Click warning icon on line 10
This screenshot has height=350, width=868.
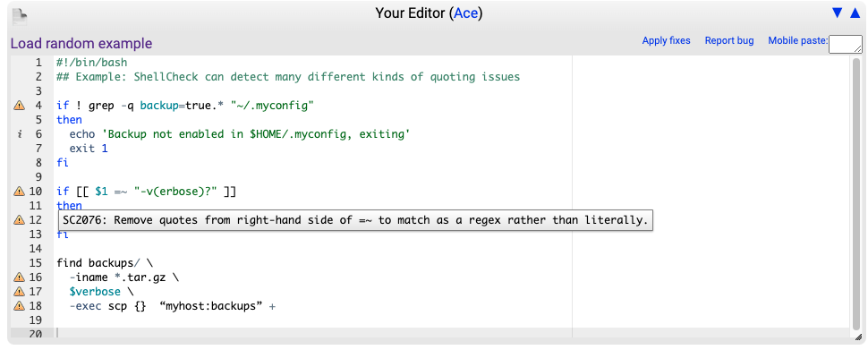(x=20, y=192)
